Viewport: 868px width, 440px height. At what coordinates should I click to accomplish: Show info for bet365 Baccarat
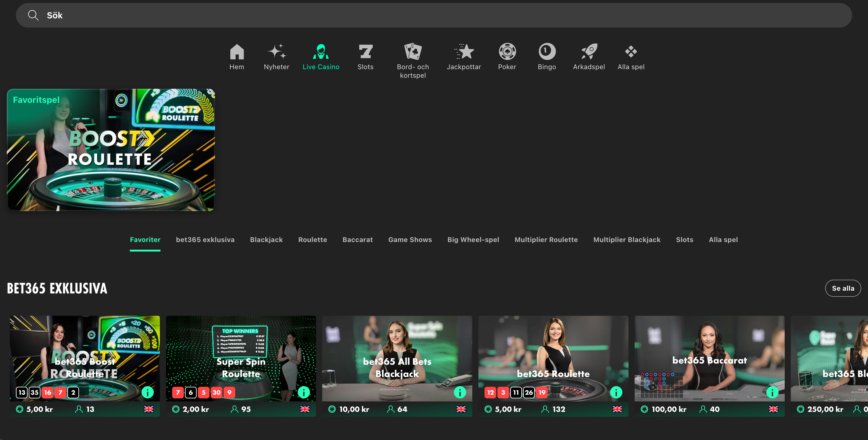[772, 392]
